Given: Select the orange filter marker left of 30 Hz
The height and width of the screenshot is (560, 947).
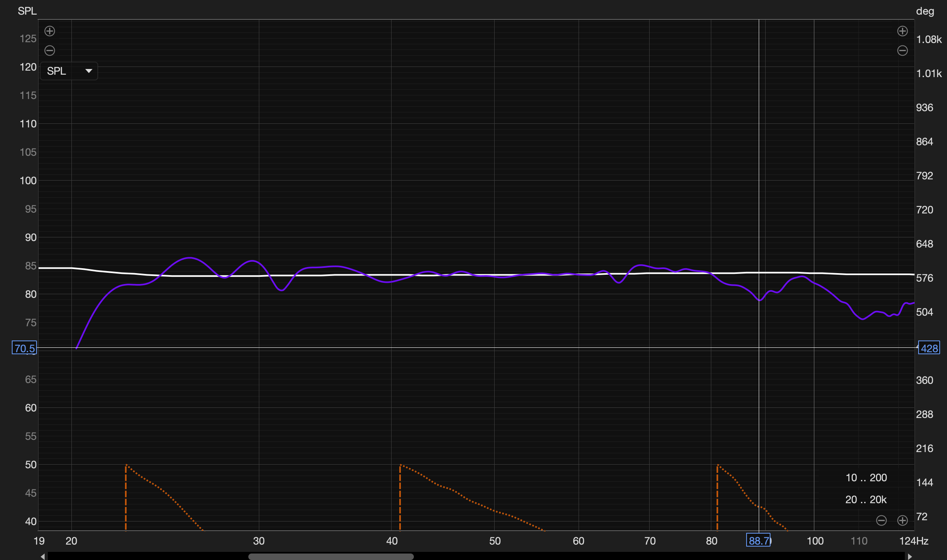Looking at the screenshot, I should pyautogui.click(x=126, y=497).
